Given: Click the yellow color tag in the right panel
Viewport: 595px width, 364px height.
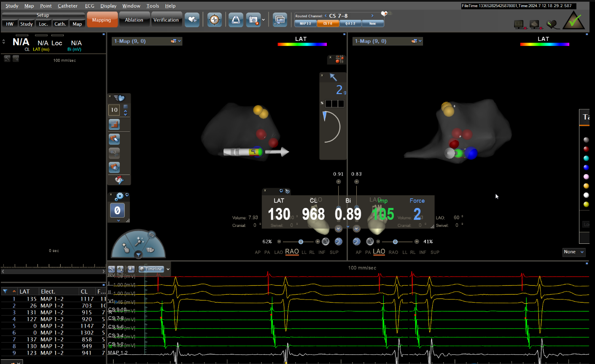Looking at the screenshot, I should [586, 204].
